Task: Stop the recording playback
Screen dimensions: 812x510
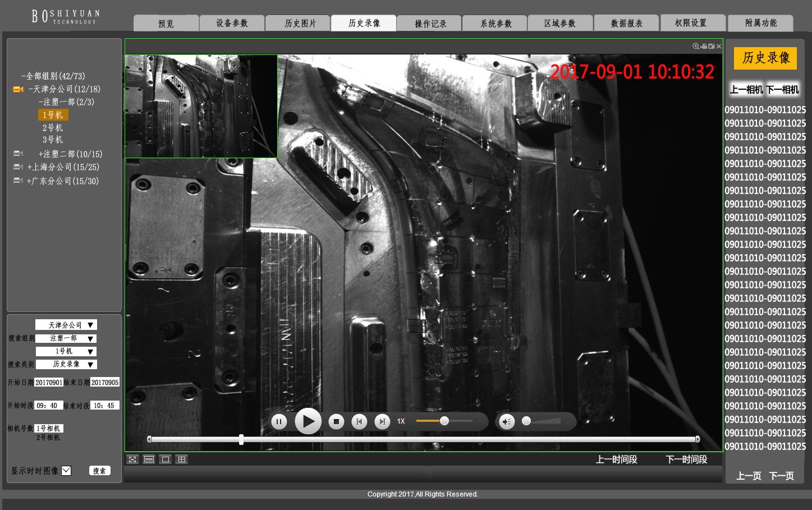Action: 336,421
